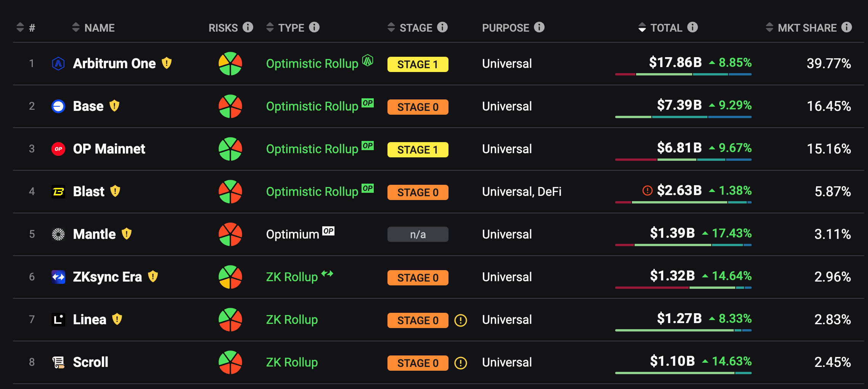Click the n/a stage badge for Mantle
The width and height of the screenshot is (868, 389).
click(418, 234)
